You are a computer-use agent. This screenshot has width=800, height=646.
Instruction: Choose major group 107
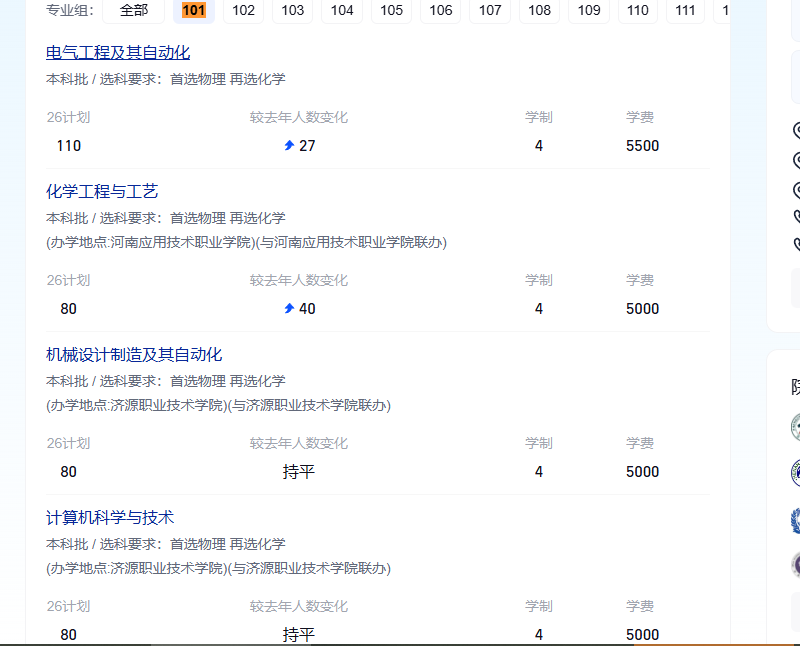pyautogui.click(x=490, y=10)
